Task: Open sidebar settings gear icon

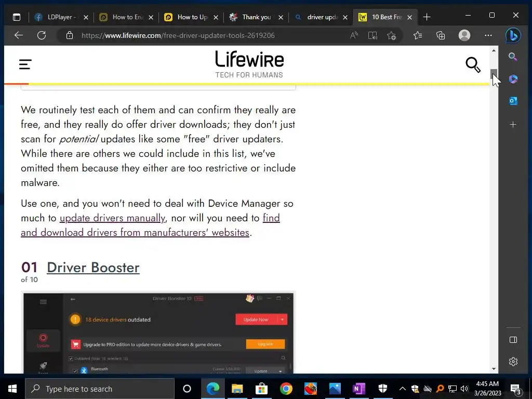Action: [513, 362]
